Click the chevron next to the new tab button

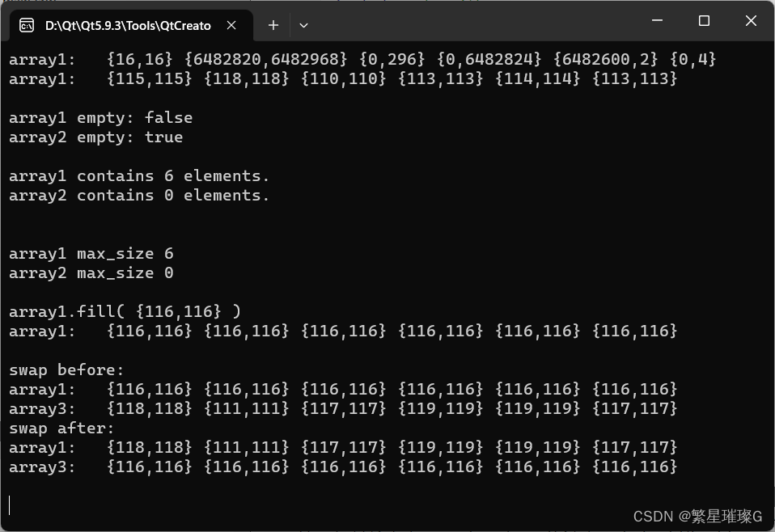pyautogui.click(x=303, y=25)
